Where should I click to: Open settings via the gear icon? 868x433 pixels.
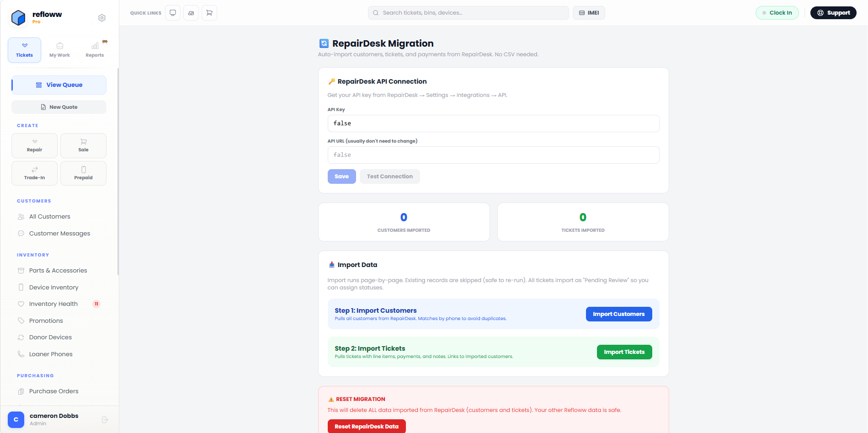pos(102,18)
